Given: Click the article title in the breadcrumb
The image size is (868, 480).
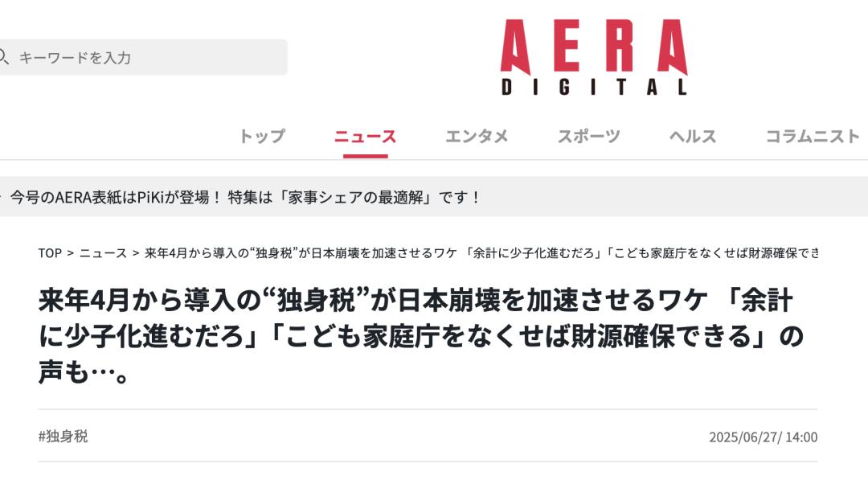Looking at the screenshot, I should pyautogui.click(x=481, y=253).
